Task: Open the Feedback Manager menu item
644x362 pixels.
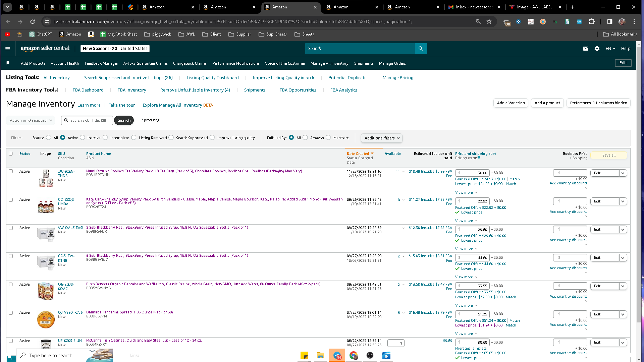Action: point(101,63)
